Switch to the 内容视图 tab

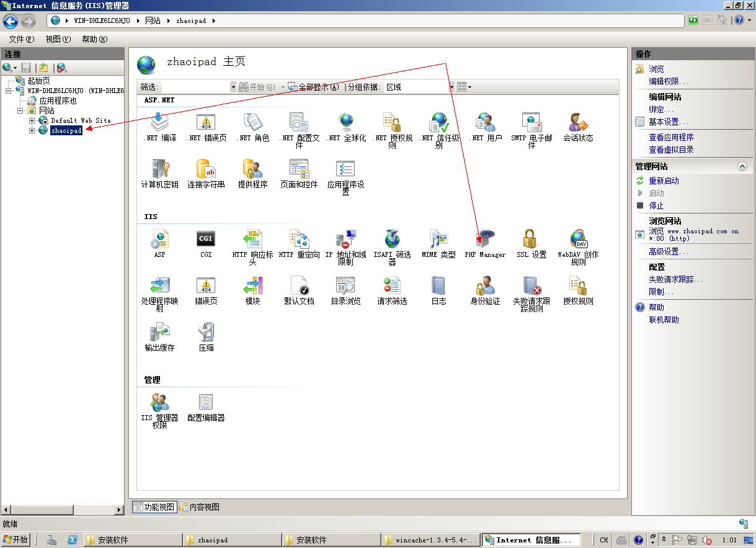(199, 507)
